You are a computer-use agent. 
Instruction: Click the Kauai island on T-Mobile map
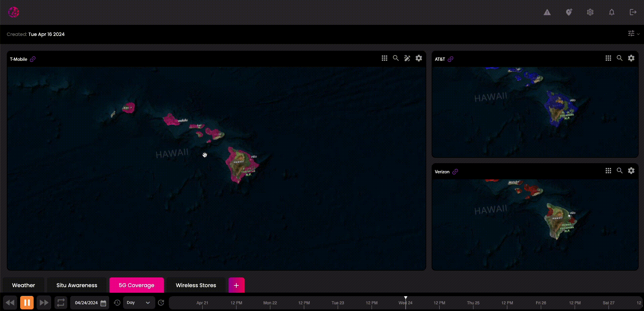[128, 108]
